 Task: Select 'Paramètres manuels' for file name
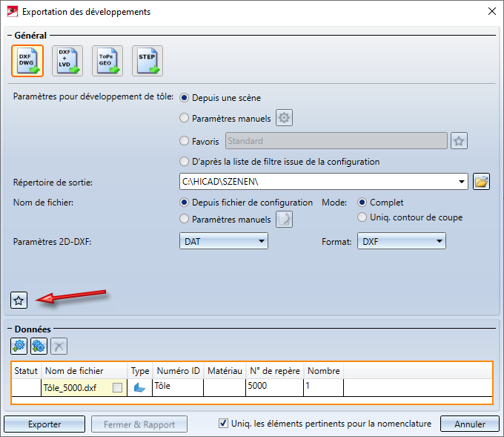184,219
